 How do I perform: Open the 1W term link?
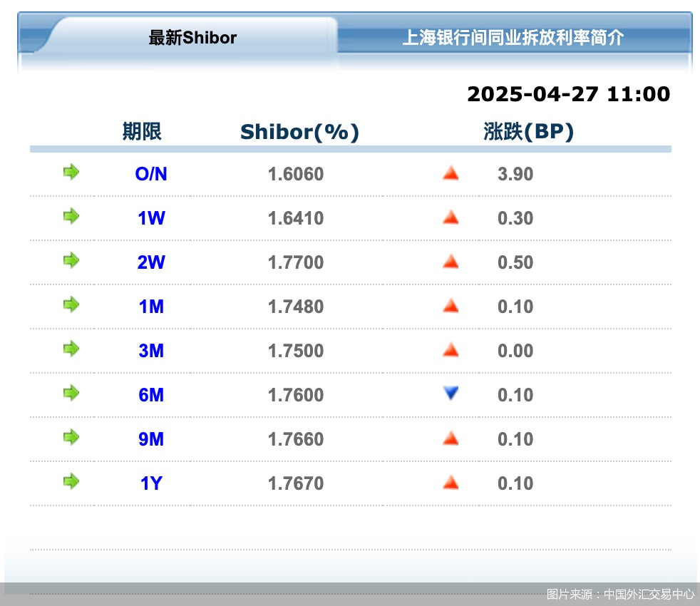(x=151, y=218)
